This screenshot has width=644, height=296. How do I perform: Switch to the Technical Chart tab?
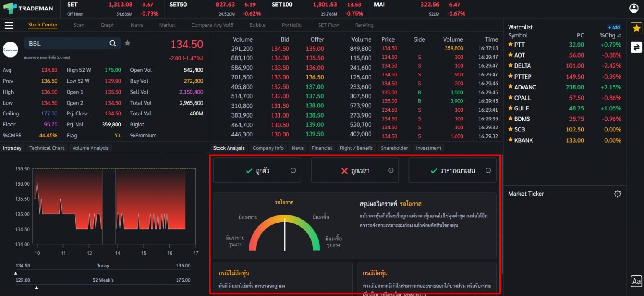[x=47, y=148]
